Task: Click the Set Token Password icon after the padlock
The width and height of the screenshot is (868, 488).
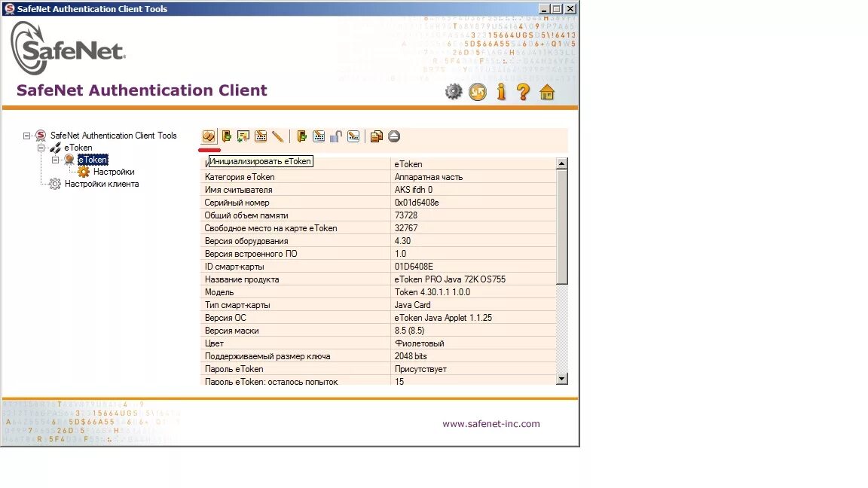Action: tap(353, 136)
